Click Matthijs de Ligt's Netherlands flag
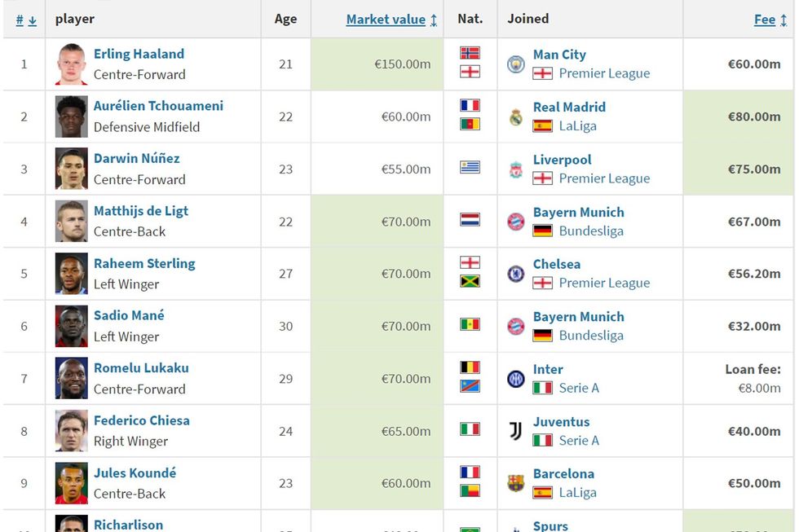This screenshot has height=532, width=799. click(470, 220)
